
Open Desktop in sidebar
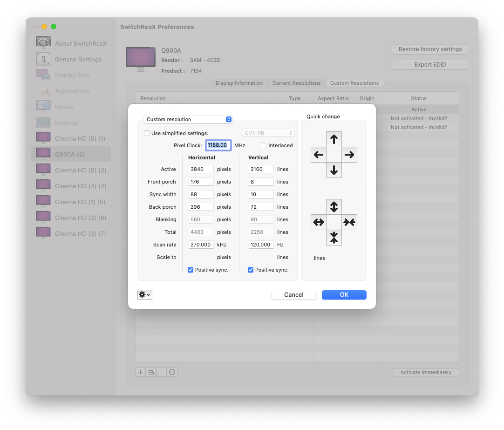[71, 123]
